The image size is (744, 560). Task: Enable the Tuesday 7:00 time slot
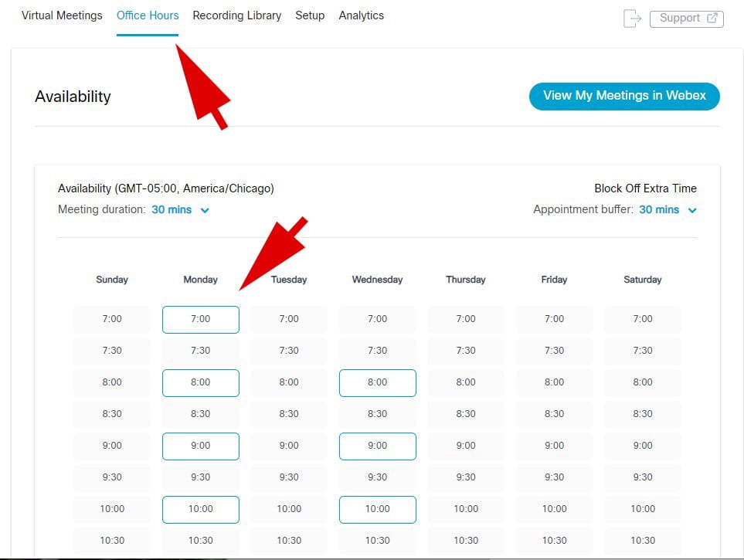(289, 319)
